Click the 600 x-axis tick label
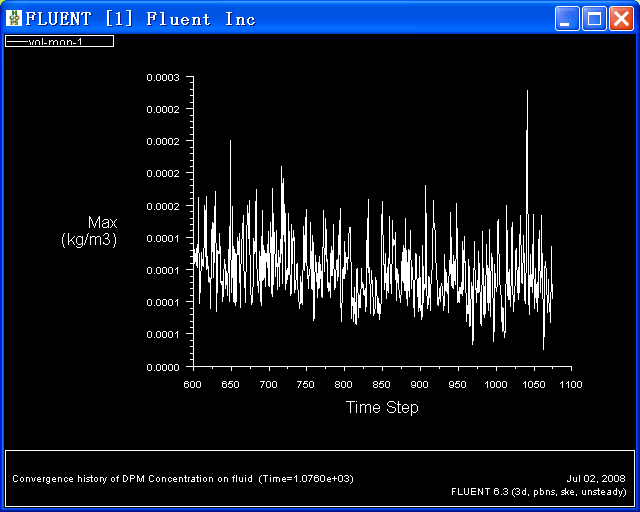This screenshot has height=512, width=640. point(193,384)
